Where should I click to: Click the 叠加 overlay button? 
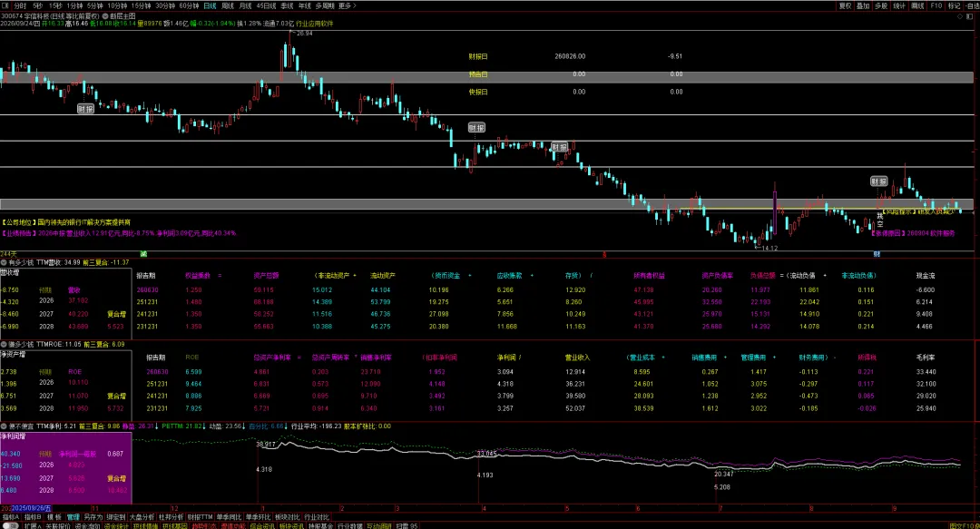coord(863,5)
